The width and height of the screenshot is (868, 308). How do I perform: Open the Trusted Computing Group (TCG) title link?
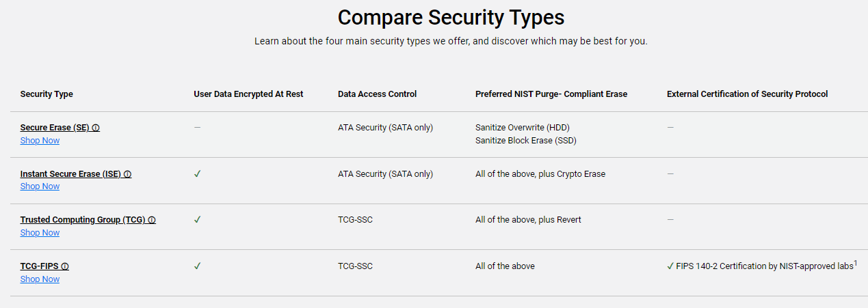click(x=83, y=220)
